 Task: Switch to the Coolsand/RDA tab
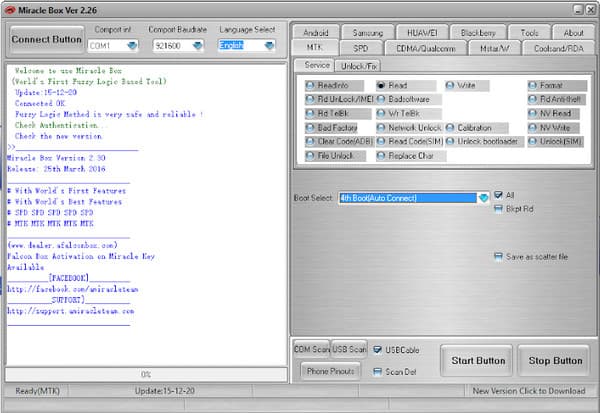[559, 48]
